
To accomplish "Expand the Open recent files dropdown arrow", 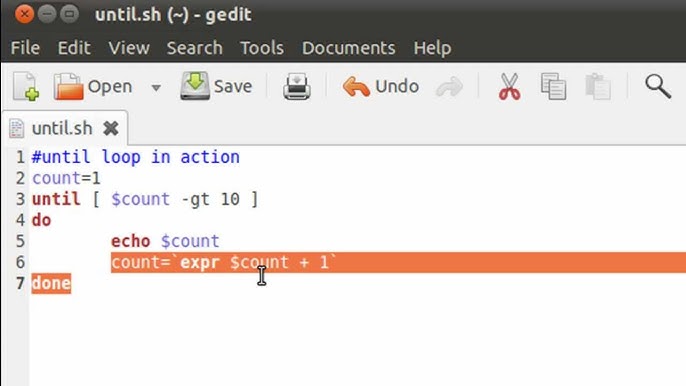I will (156, 87).
